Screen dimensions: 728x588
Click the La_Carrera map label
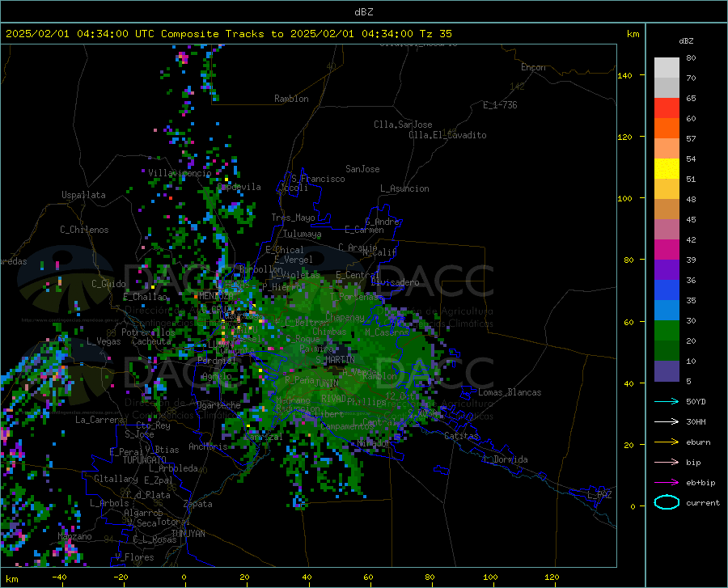click(99, 420)
